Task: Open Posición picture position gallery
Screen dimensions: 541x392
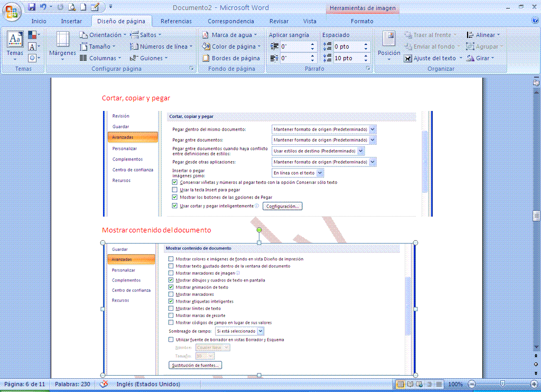Action: click(x=389, y=46)
